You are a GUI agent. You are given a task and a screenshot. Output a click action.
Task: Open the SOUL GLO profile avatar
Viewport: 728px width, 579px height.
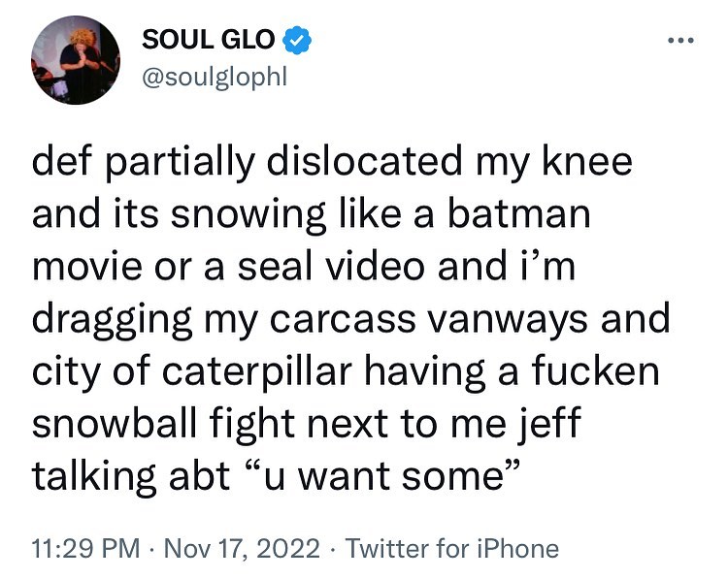[x=76, y=60]
